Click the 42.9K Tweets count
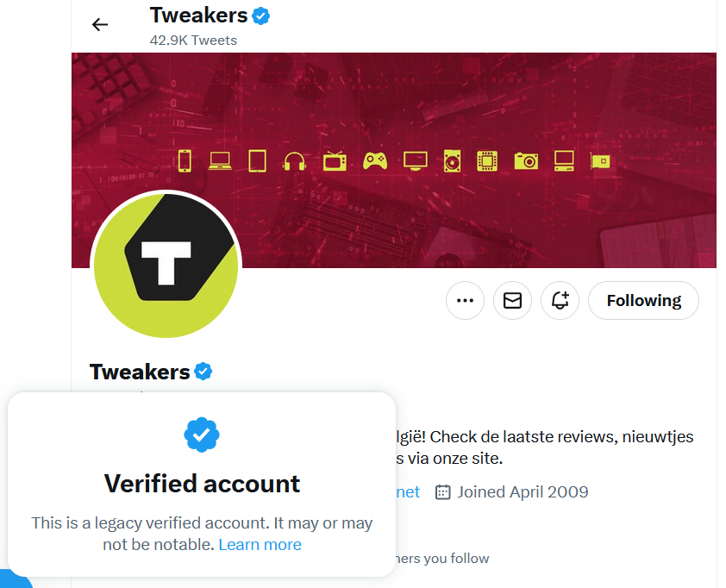The width and height of the screenshot is (726, 588). pyautogui.click(x=193, y=40)
